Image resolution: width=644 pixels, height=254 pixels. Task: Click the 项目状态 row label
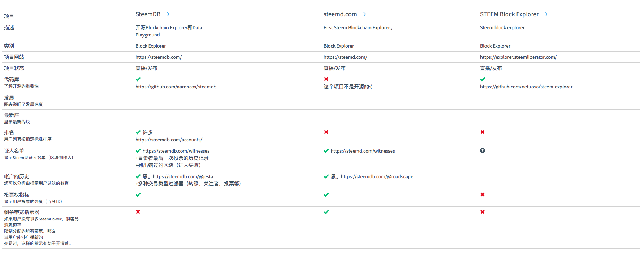[x=14, y=68]
